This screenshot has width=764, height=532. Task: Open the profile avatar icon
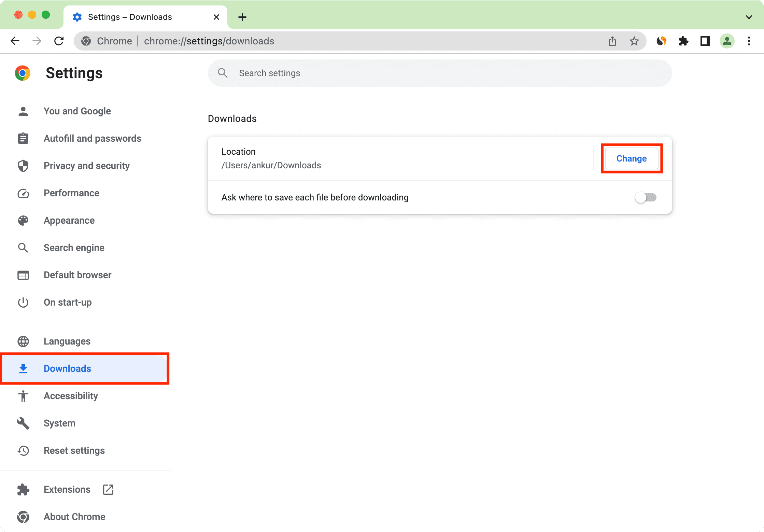[x=727, y=41]
